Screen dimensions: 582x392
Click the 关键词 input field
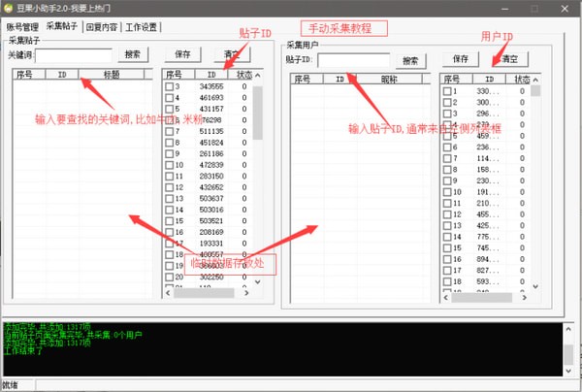pos(74,55)
